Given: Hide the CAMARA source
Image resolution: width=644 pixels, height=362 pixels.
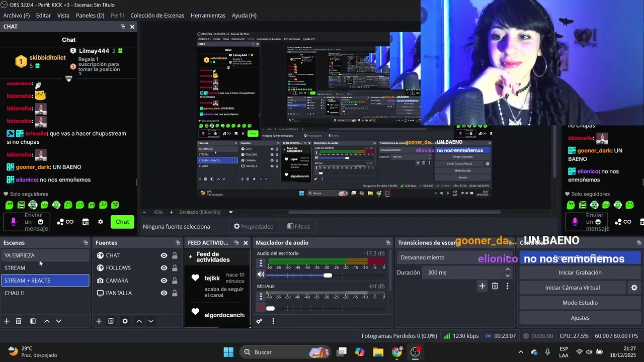Looking at the screenshot, I should pos(164,281).
